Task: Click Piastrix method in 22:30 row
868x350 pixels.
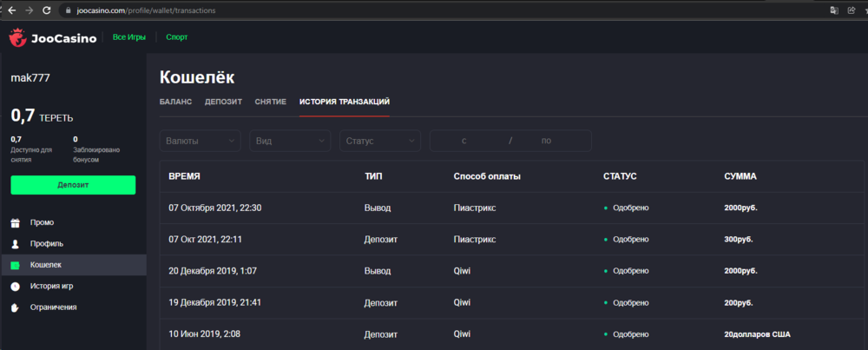Action: 475,208
